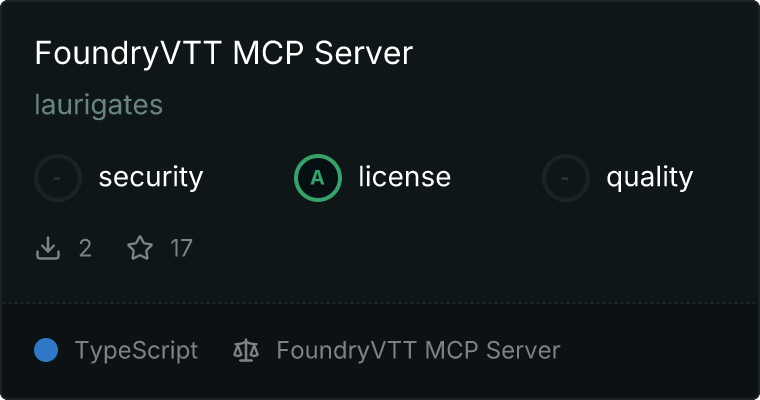Image resolution: width=760 pixels, height=400 pixels.
Task: Select the license label beside A badge
Action: [x=405, y=176]
